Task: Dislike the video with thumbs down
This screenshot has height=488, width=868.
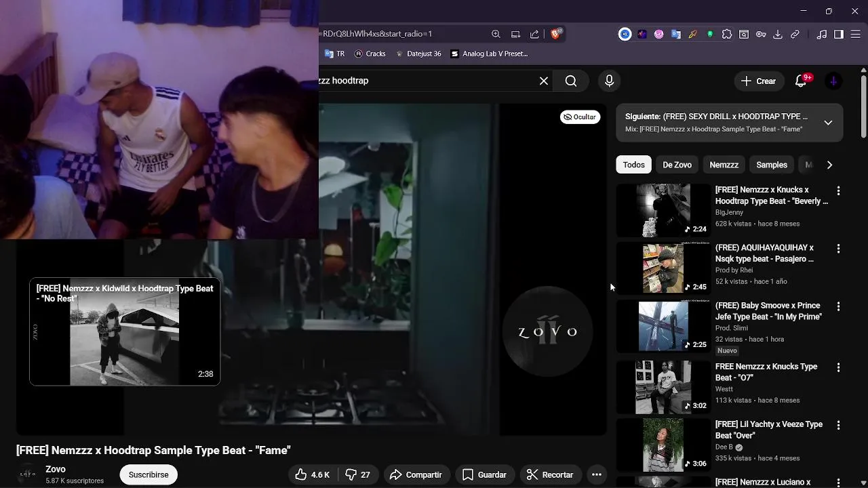Action: [358, 474]
